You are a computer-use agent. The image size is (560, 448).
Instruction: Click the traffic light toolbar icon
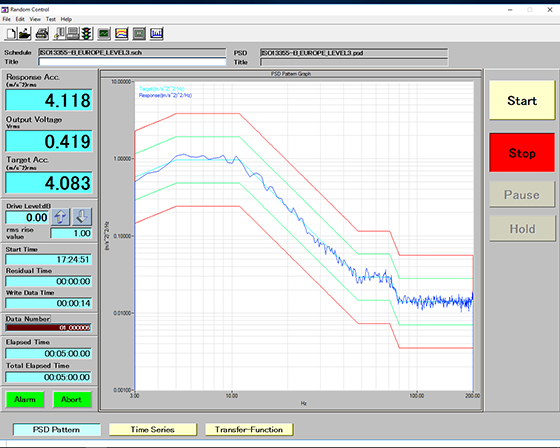coord(86,34)
